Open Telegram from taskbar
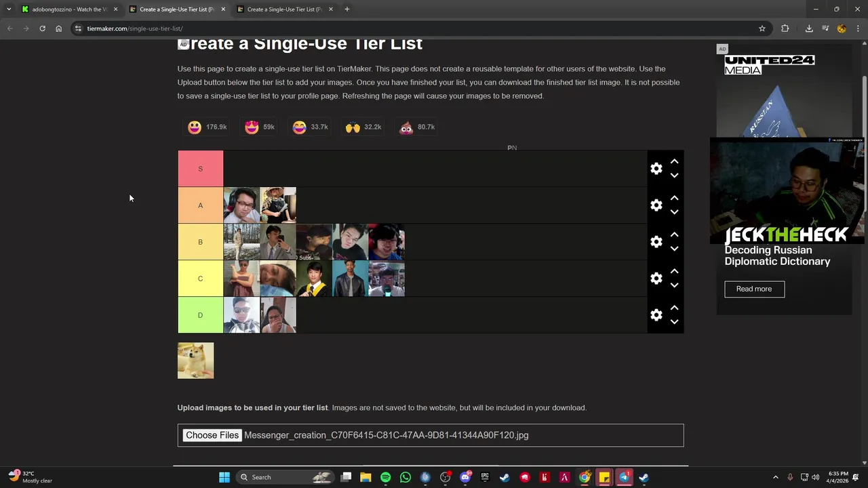868x488 pixels. point(624,477)
